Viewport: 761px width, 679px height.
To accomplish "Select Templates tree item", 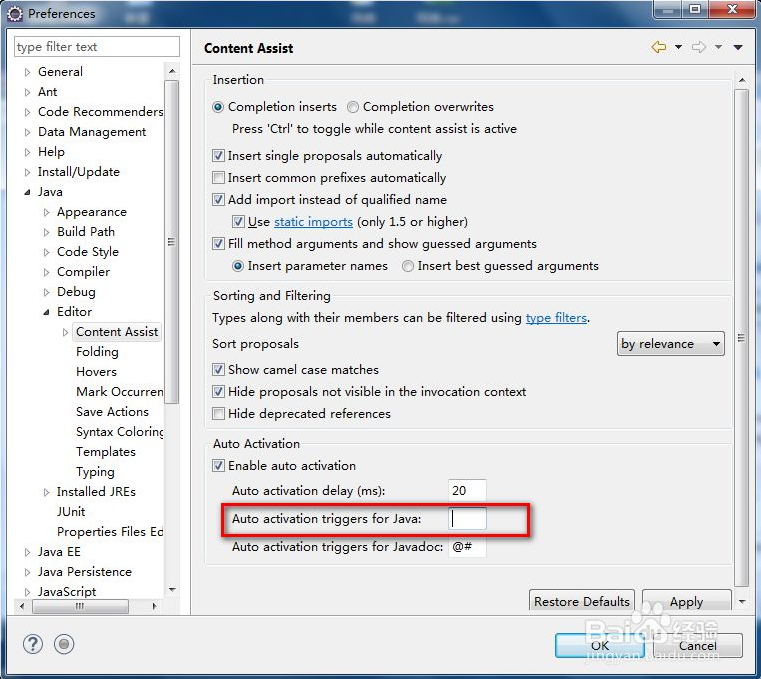I will [x=106, y=452].
